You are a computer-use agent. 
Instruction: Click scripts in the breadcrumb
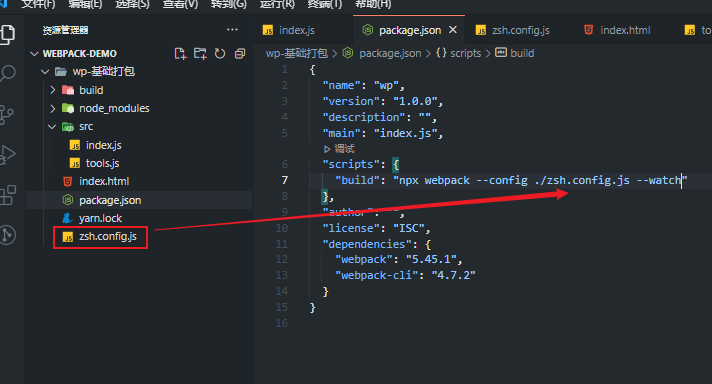coord(465,54)
